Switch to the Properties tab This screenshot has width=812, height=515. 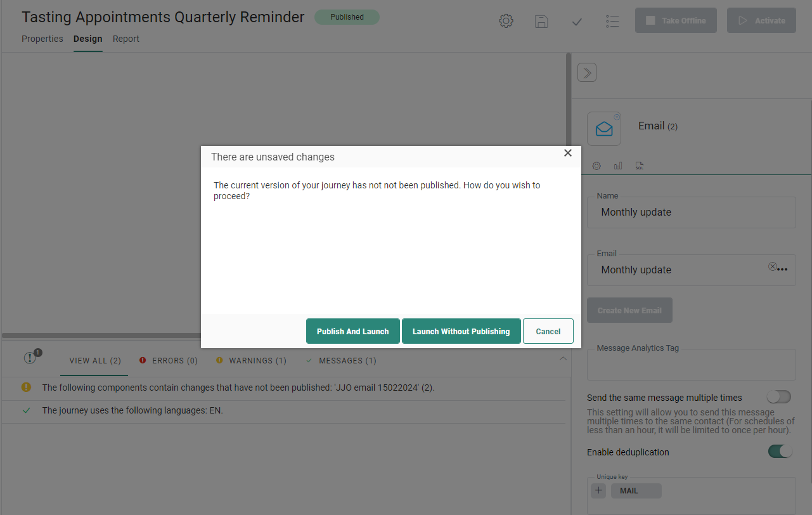(x=42, y=39)
